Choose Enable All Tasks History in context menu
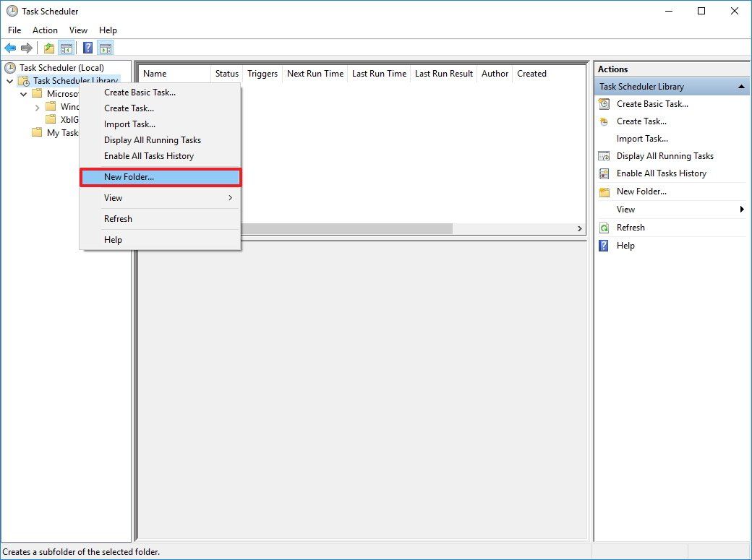Viewport: 752px width, 560px height. pyautogui.click(x=161, y=156)
